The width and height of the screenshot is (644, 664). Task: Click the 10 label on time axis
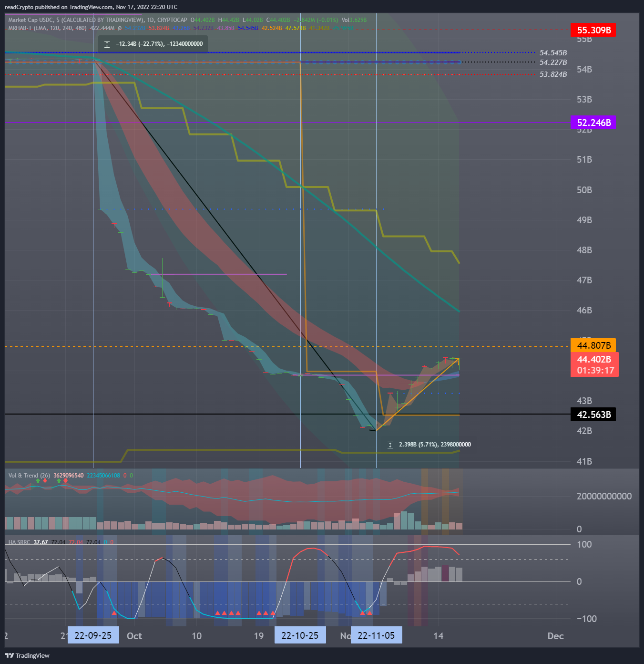point(196,636)
